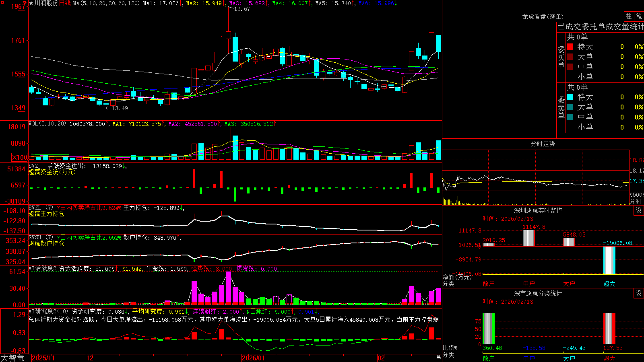Screen dimensions: 644x362
Task: Click the 超赢资金流(万元) label
Action: 52,172
